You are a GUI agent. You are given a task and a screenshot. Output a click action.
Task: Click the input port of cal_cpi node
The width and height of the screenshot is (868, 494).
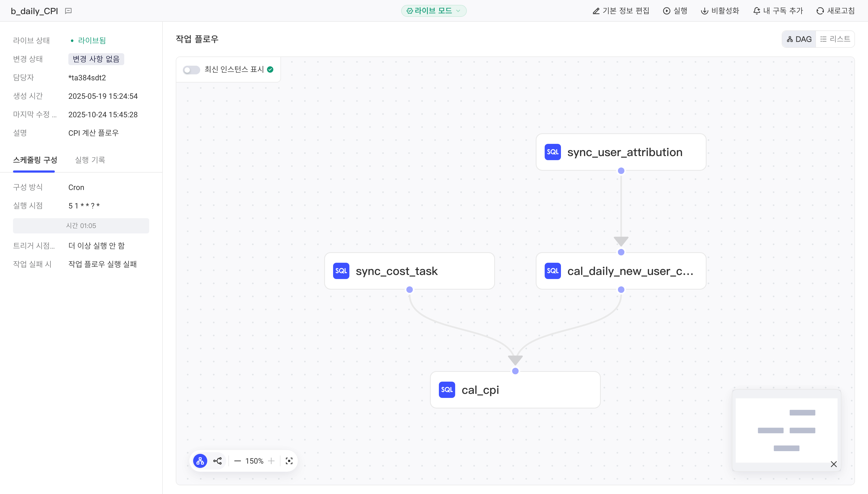tap(515, 371)
